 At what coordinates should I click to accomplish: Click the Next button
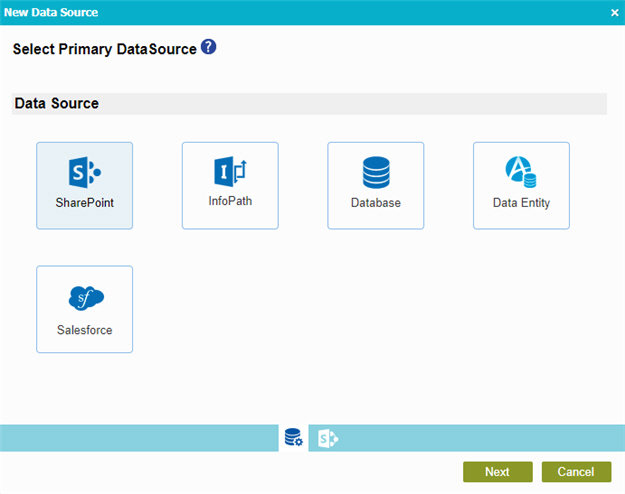[497, 472]
